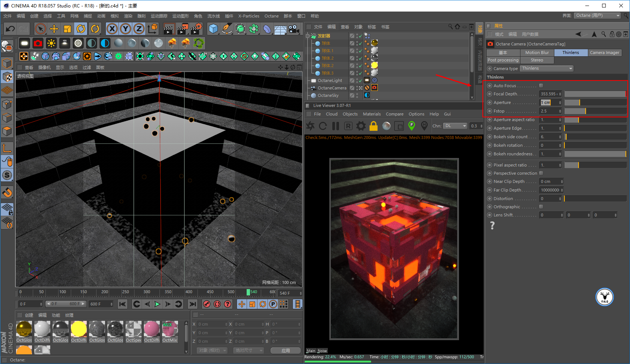Screen dimensions: 630x364
Task: Click the Render View clapperboard icon
Action: (x=169, y=29)
